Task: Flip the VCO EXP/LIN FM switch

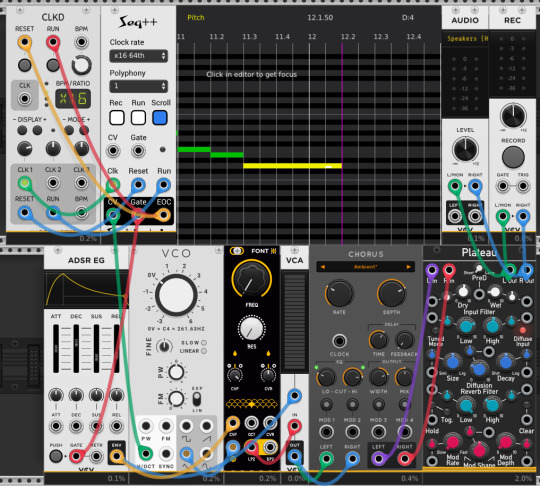Action: coord(197,400)
